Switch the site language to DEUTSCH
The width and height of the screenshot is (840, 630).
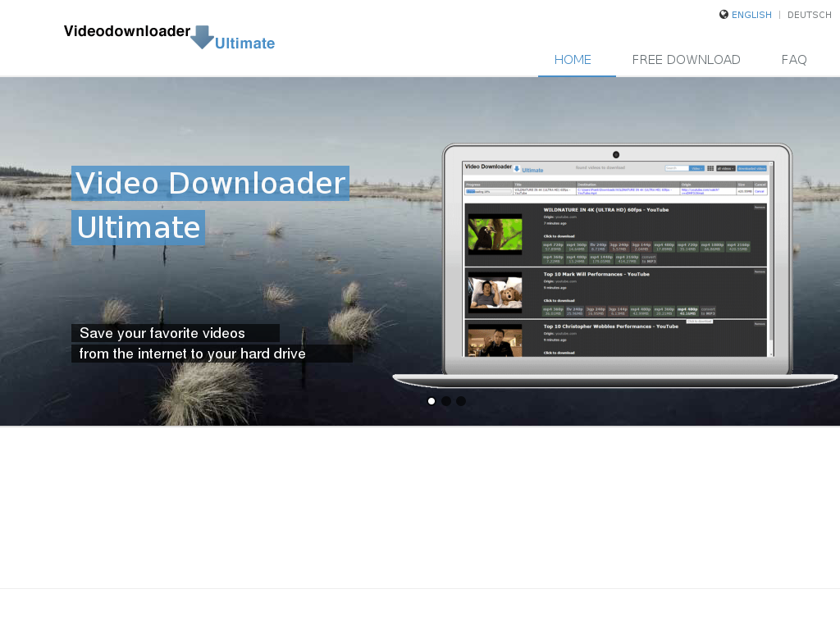click(x=809, y=15)
